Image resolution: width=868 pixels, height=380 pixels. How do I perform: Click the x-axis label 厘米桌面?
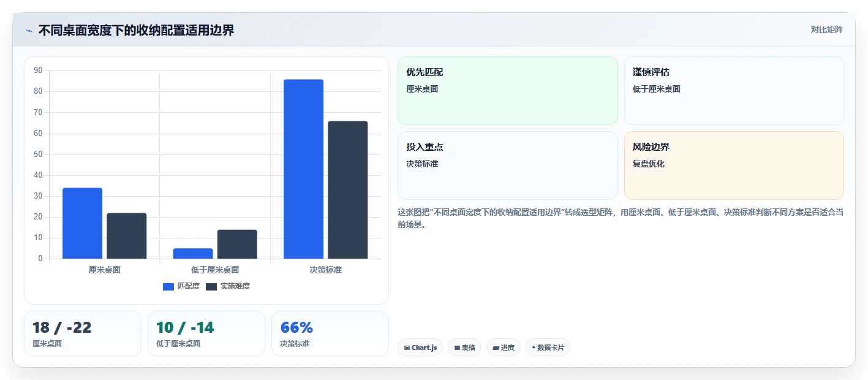pyautogui.click(x=105, y=270)
